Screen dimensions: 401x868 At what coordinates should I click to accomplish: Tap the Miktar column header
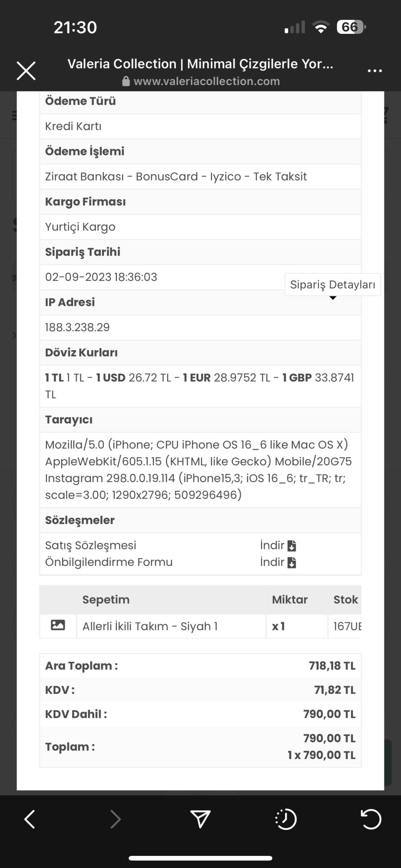289,600
